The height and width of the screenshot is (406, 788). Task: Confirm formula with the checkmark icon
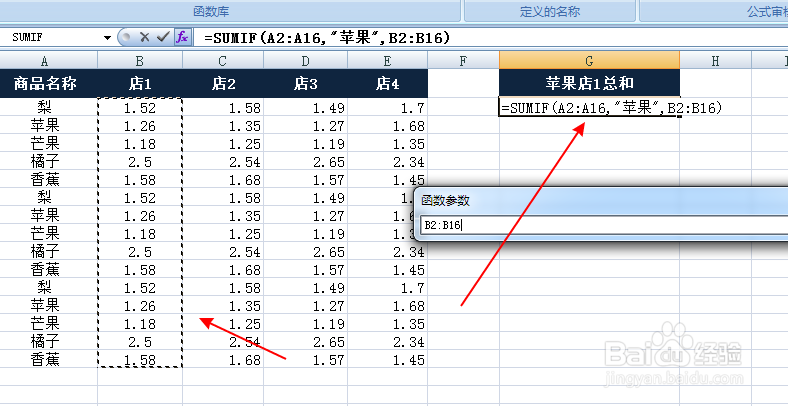point(163,37)
